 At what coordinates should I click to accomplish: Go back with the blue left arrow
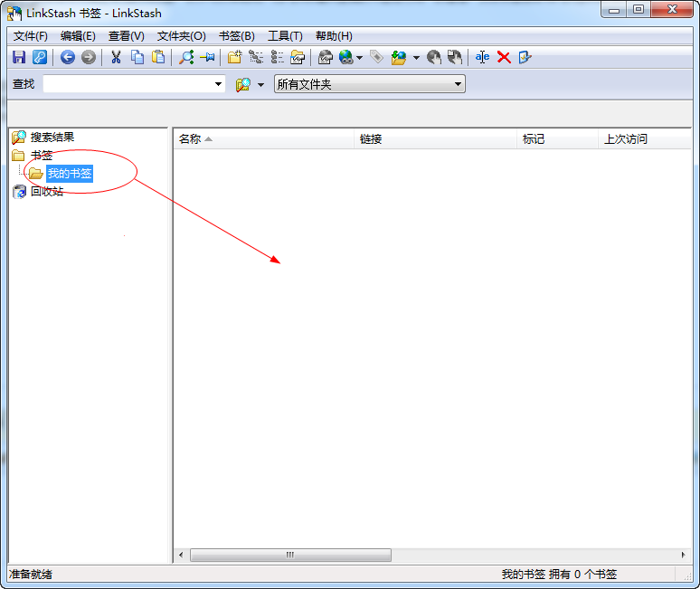tap(68, 57)
